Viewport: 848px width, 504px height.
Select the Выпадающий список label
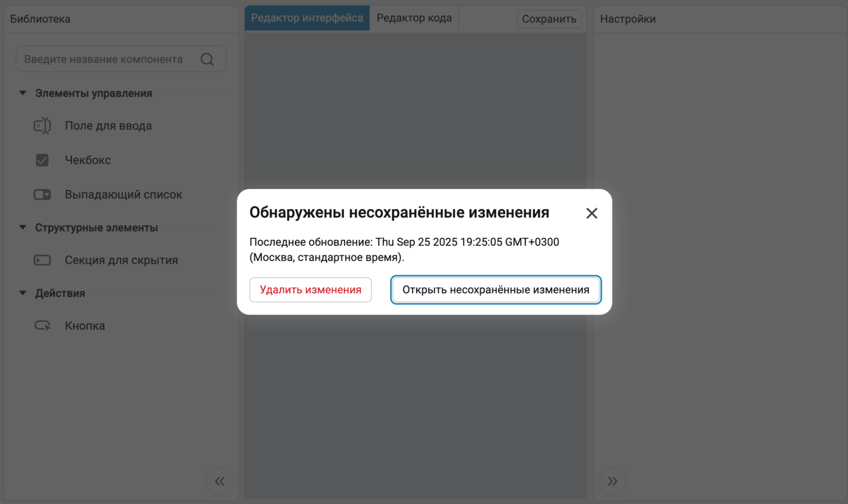click(x=123, y=195)
